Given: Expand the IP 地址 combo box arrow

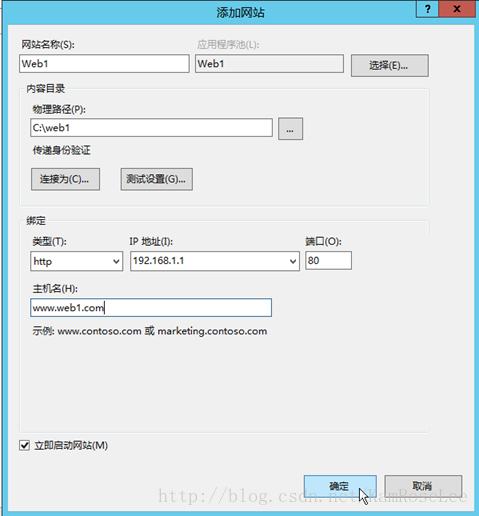Looking at the screenshot, I should [293, 261].
